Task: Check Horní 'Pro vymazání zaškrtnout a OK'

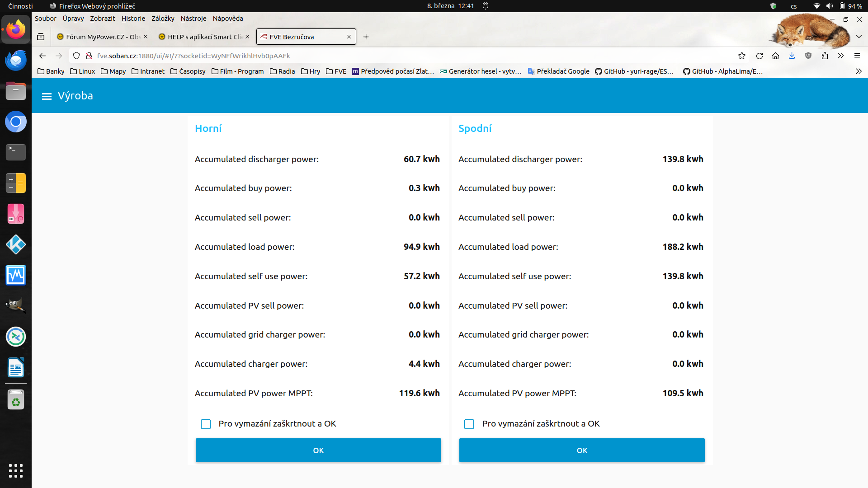Action: click(x=206, y=424)
